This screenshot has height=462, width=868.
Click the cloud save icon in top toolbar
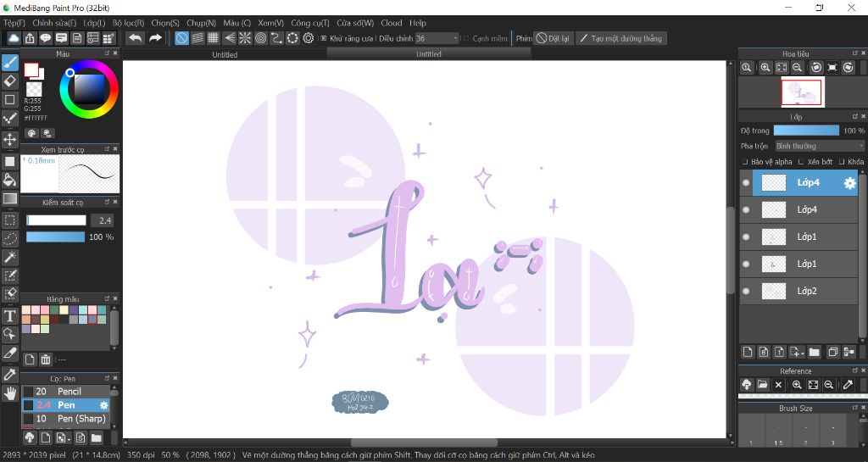pyautogui.click(x=14, y=38)
